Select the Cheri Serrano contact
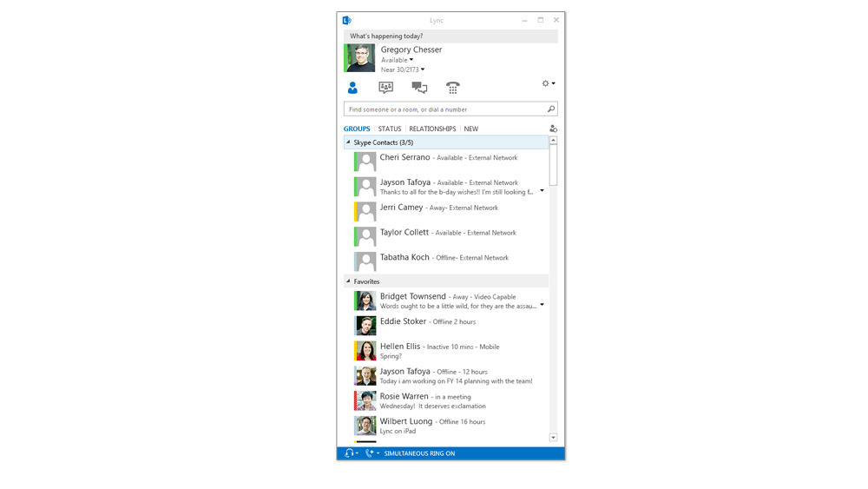 click(404, 158)
